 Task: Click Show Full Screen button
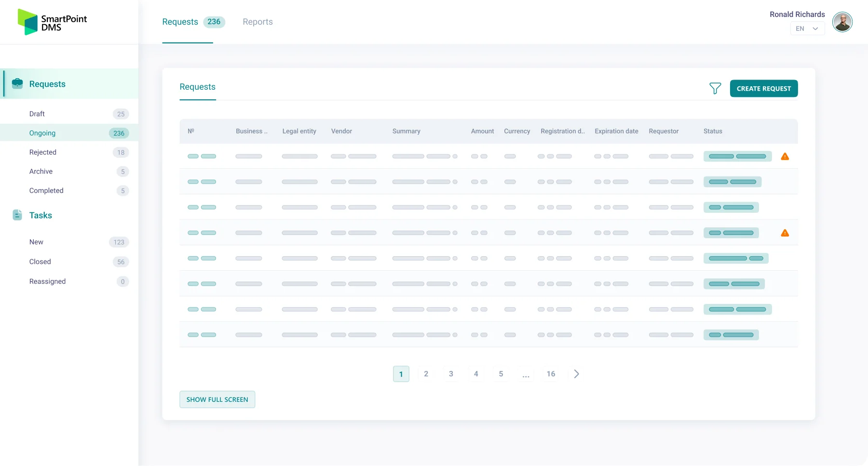coord(217,399)
